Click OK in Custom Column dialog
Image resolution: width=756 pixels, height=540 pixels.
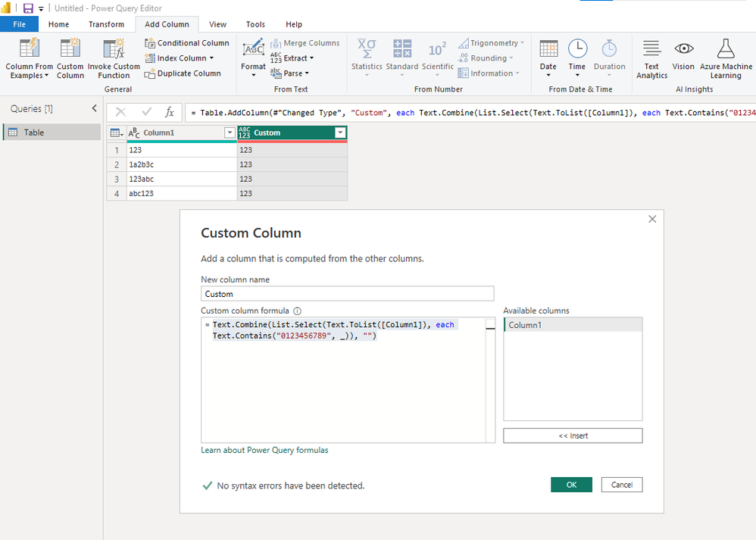[x=571, y=485]
